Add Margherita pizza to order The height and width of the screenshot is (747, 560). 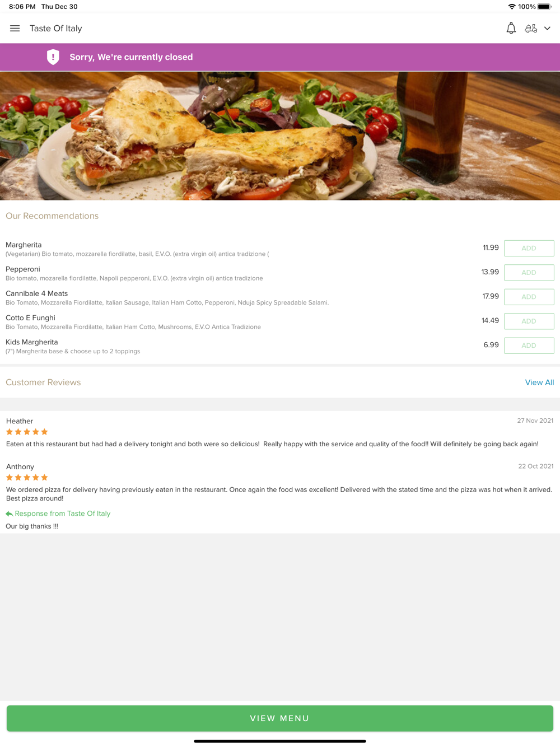coord(529,248)
